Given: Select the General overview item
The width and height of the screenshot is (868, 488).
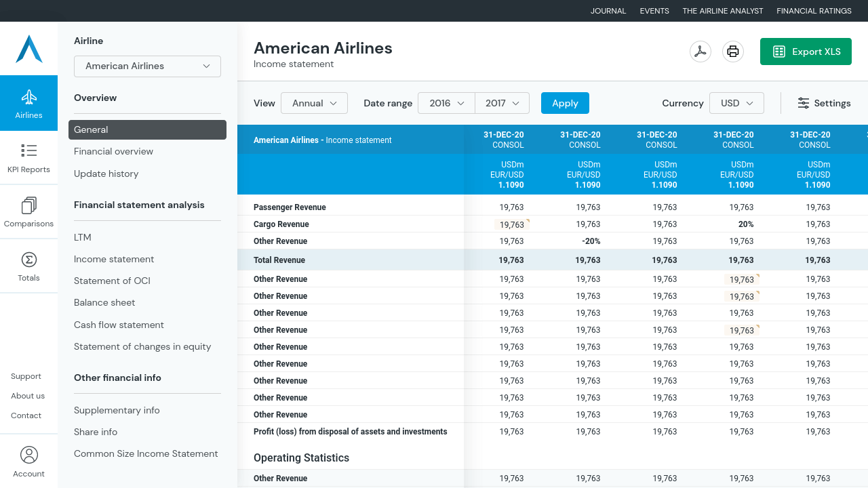Looking at the screenshot, I should (x=147, y=129).
